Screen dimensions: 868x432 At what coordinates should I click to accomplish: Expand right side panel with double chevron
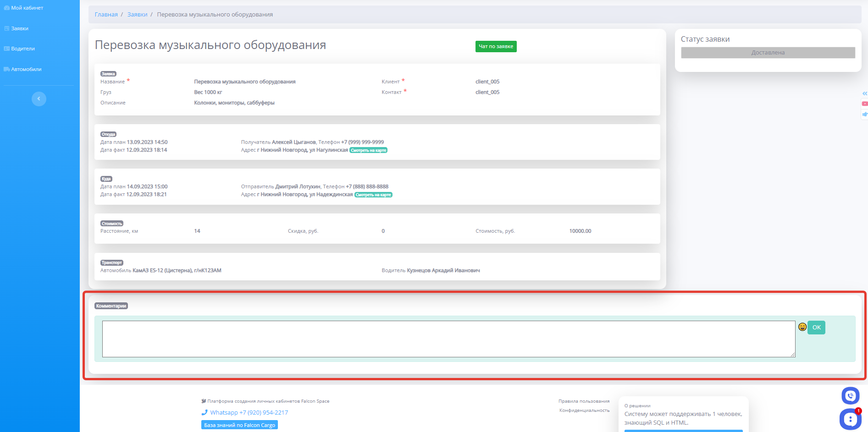[865, 93]
